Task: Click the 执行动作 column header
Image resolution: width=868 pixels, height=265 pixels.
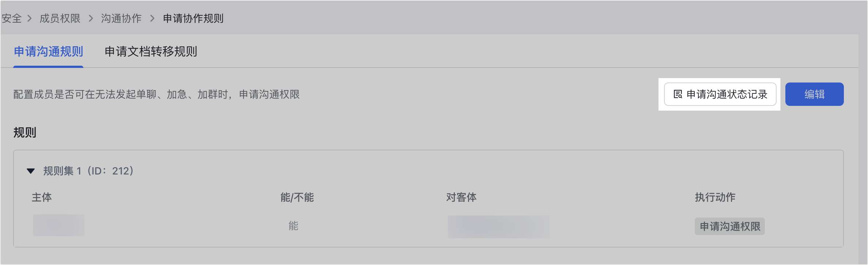Action: click(715, 197)
